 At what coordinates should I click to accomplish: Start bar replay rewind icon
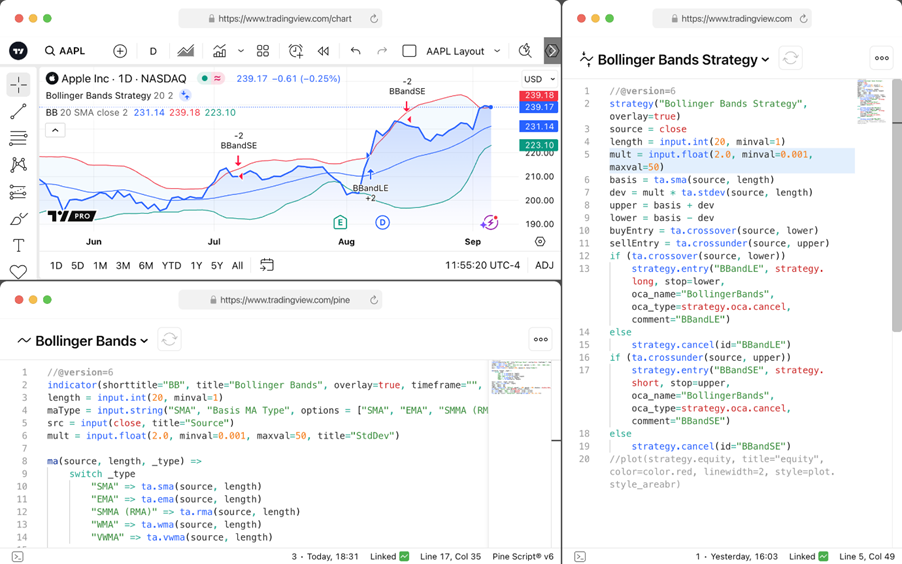323,51
